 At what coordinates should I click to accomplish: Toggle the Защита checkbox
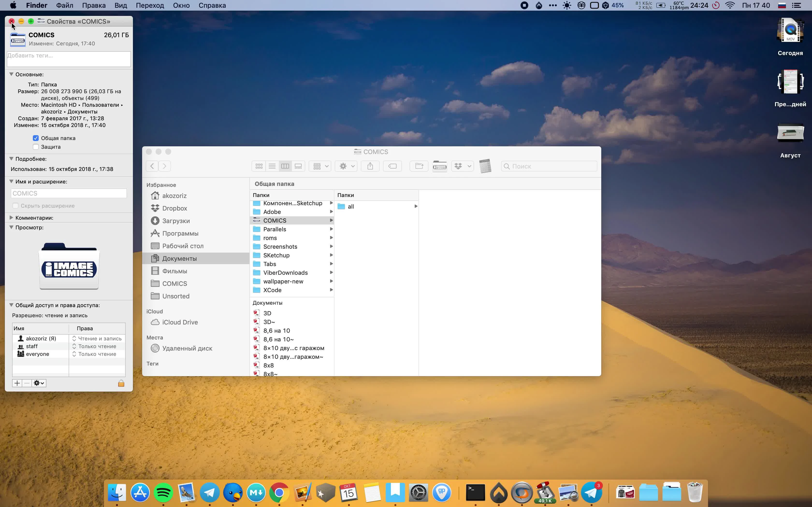coord(36,147)
